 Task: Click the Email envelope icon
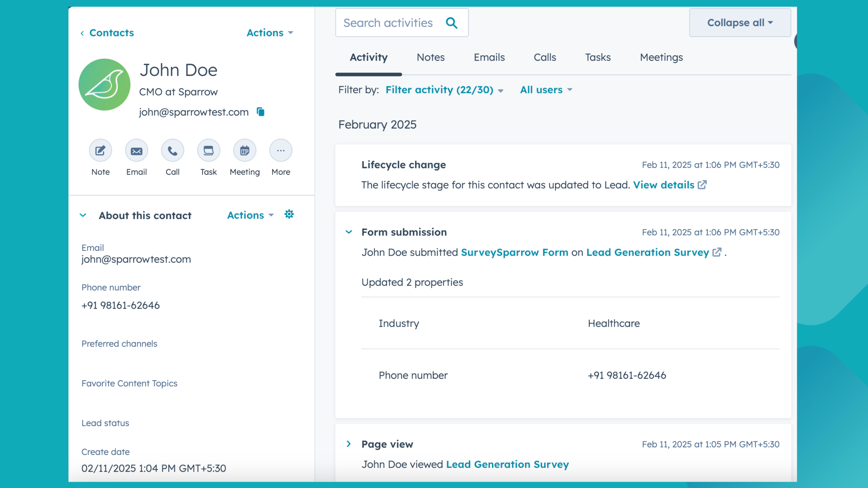point(137,151)
